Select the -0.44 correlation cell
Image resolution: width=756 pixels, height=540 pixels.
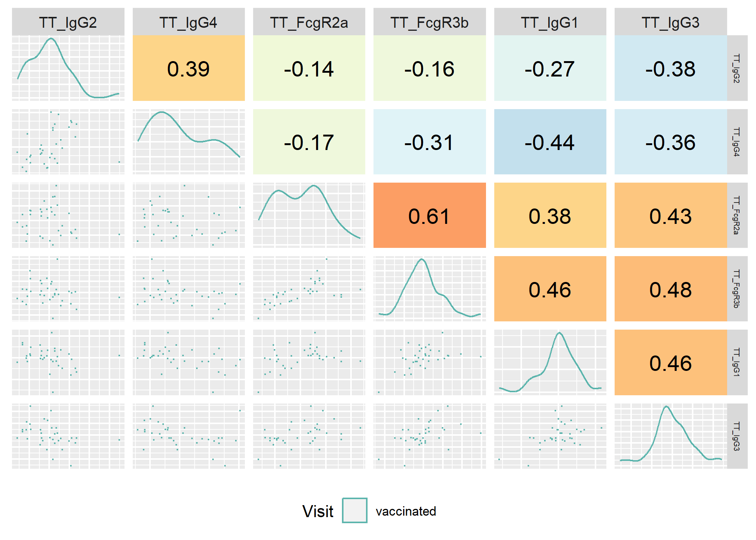(550, 142)
